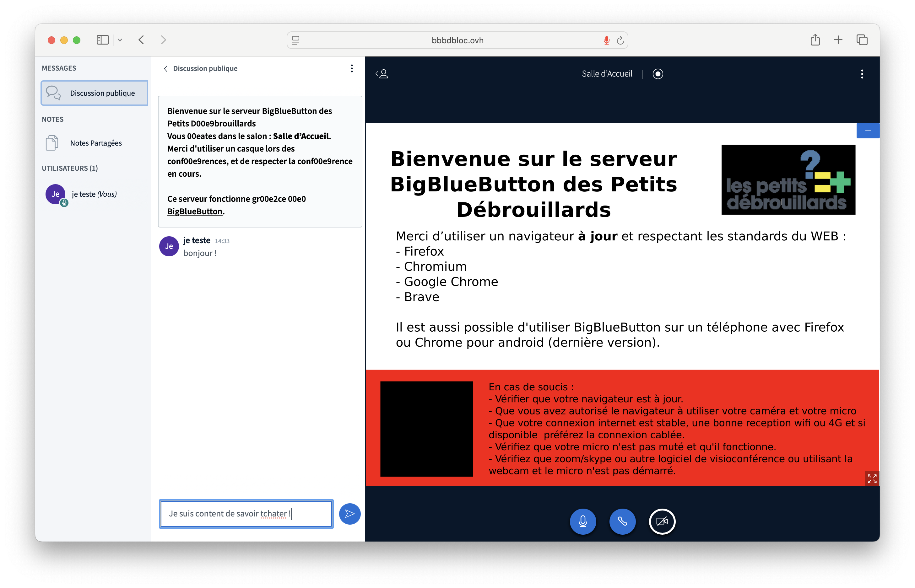Screen dimensions: 915x588
Task: Minimize the presentation with blue button
Action: (x=868, y=131)
